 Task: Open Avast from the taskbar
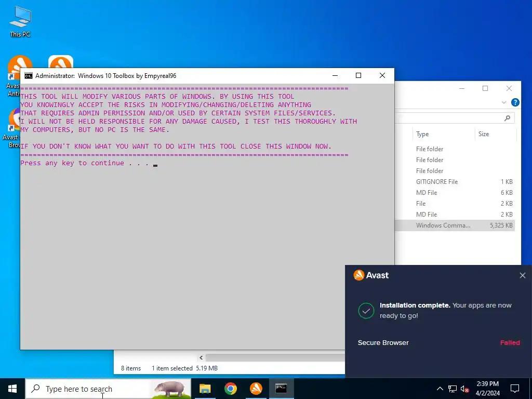[x=256, y=389]
